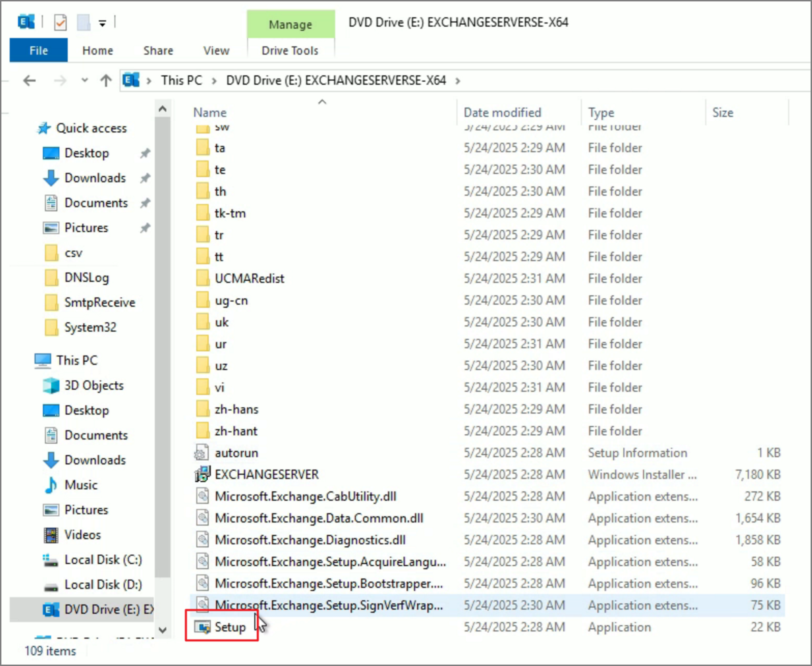812x666 pixels.
Task: Switch to the View ribbon tab
Action: click(216, 50)
